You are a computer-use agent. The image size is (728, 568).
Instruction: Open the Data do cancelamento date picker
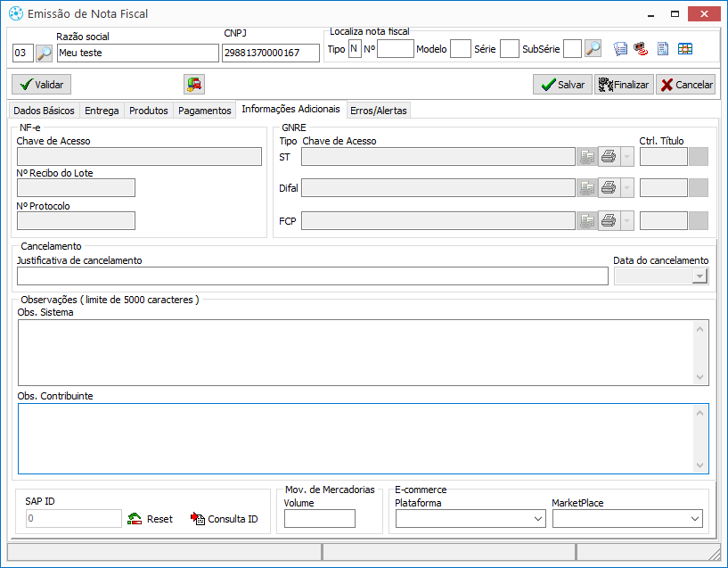(x=699, y=276)
